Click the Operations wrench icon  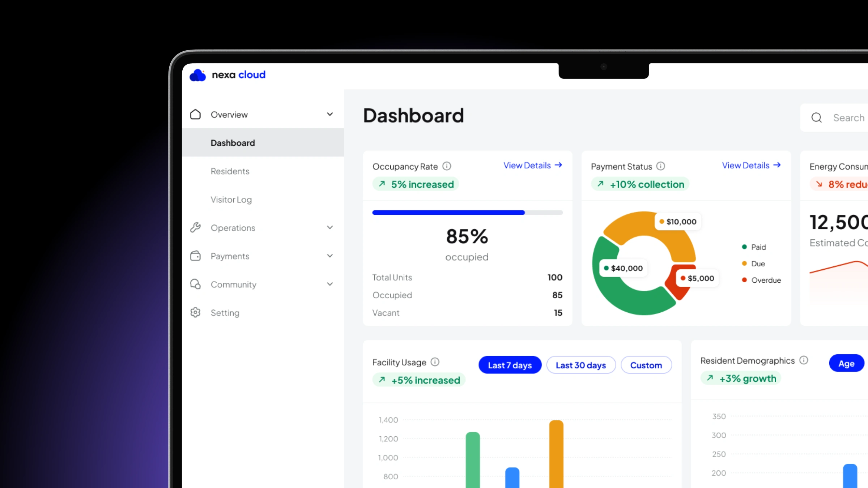pos(195,227)
